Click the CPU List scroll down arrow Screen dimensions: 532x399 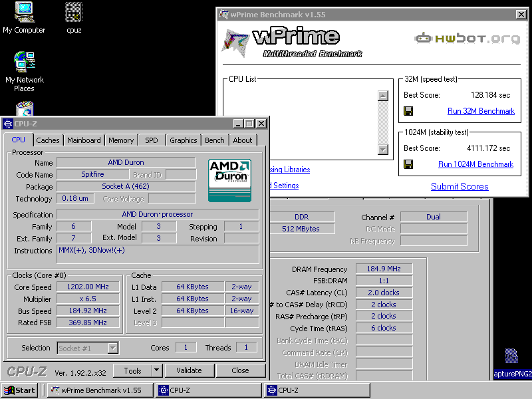[383, 149]
